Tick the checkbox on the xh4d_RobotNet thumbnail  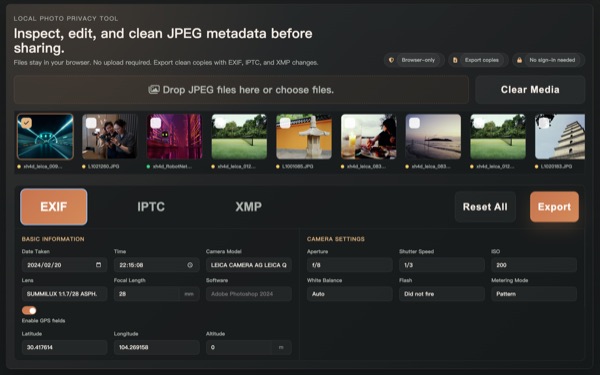(156, 123)
